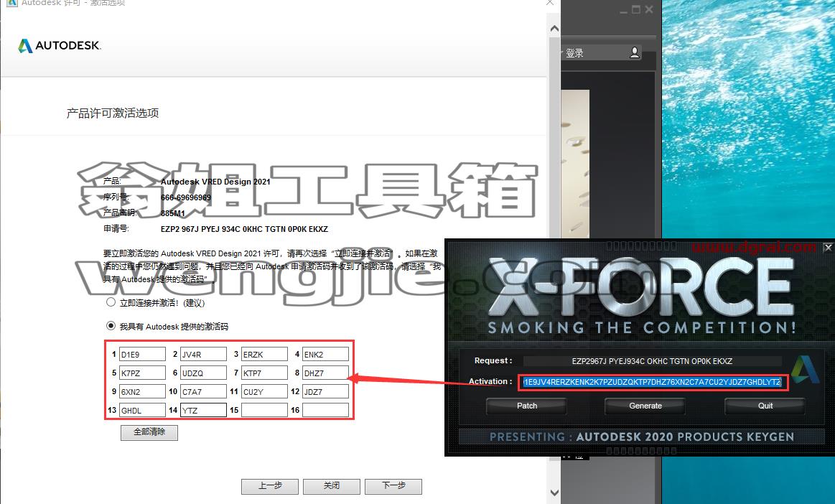Click the Quit button in keygen
The height and width of the screenshot is (504, 835).
(x=765, y=406)
